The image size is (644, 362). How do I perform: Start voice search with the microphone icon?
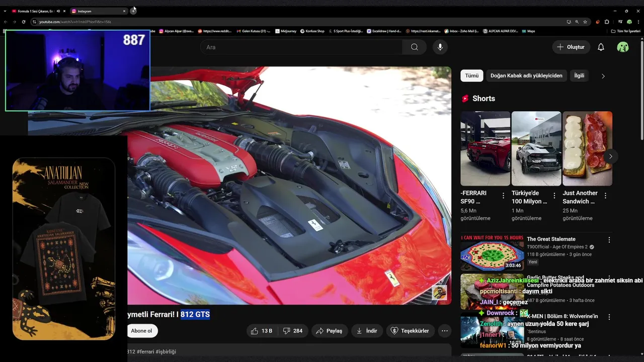pyautogui.click(x=440, y=47)
